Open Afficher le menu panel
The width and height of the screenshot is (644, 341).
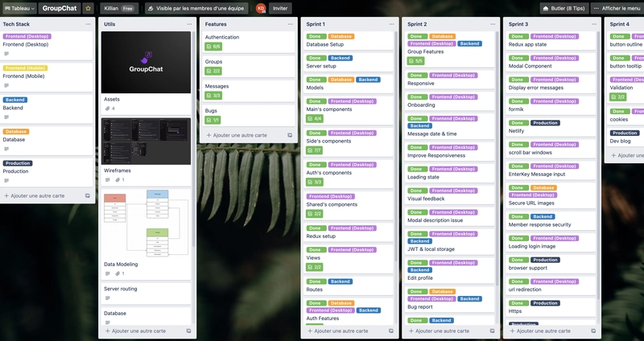(x=617, y=8)
